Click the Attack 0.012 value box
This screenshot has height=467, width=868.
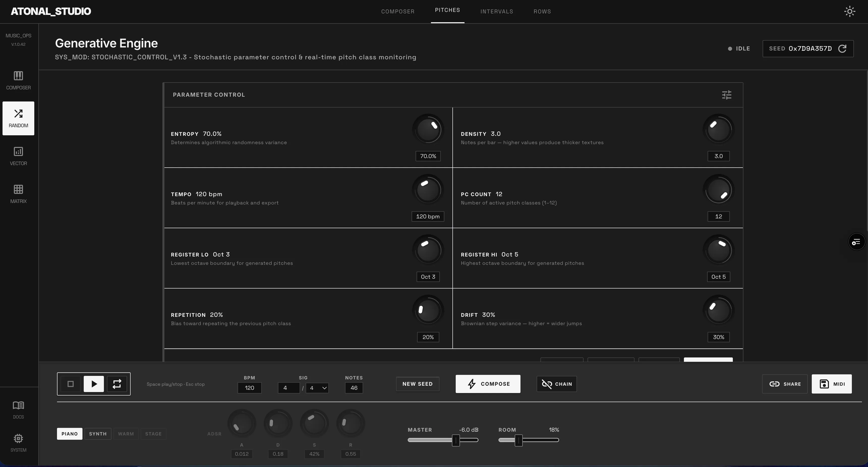[x=242, y=454]
